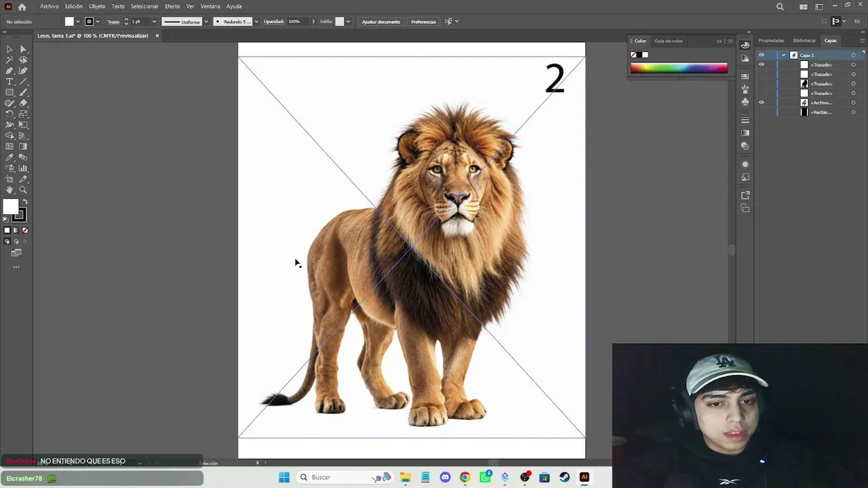Select the Column Graph tool

pos(23,168)
